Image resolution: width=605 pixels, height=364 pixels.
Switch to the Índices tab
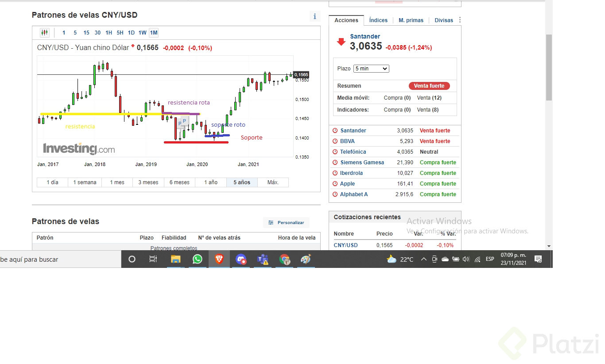click(378, 20)
